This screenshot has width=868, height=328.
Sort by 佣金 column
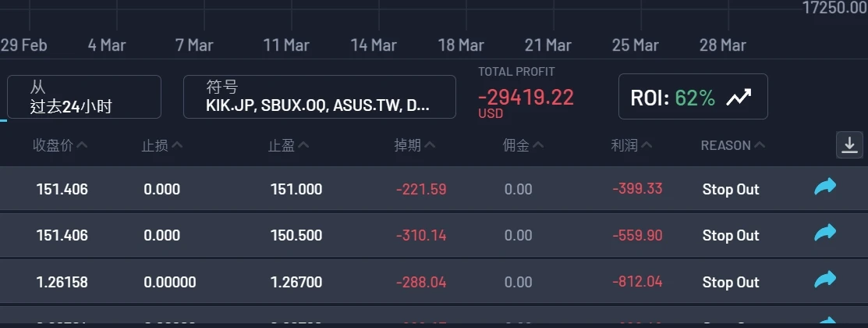(523, 145)
